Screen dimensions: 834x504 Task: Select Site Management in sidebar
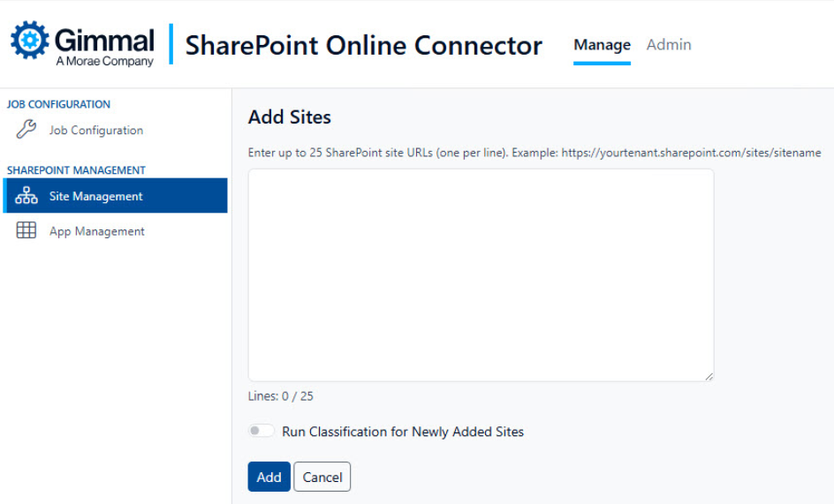[x=115, y=196]
